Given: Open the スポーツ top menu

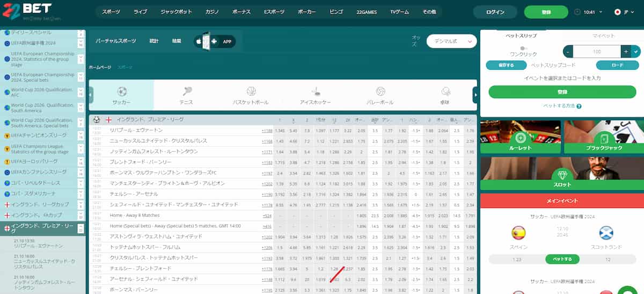Looking at the screenshot, I should click(111, 12).
